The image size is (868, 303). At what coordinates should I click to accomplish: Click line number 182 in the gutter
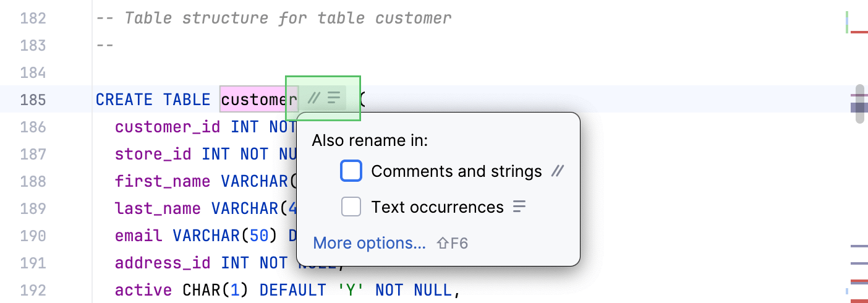(33, 18)
